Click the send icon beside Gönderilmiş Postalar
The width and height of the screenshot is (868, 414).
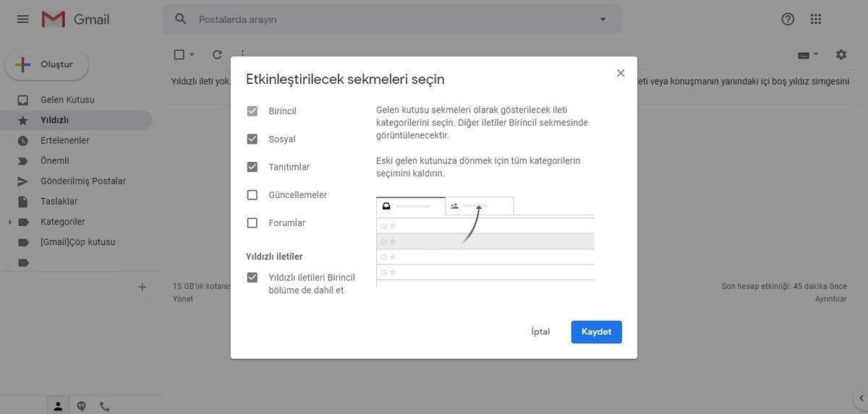(x=23, y=181)
